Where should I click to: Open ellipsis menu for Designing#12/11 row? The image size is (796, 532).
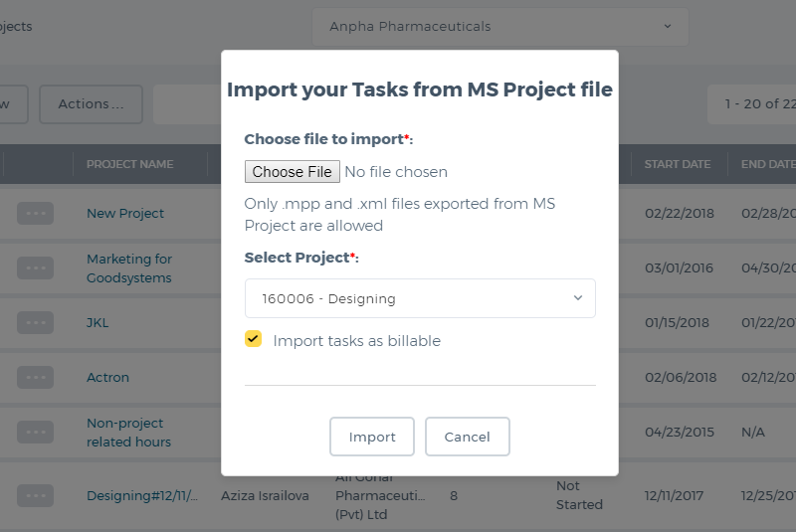point(35,495)
